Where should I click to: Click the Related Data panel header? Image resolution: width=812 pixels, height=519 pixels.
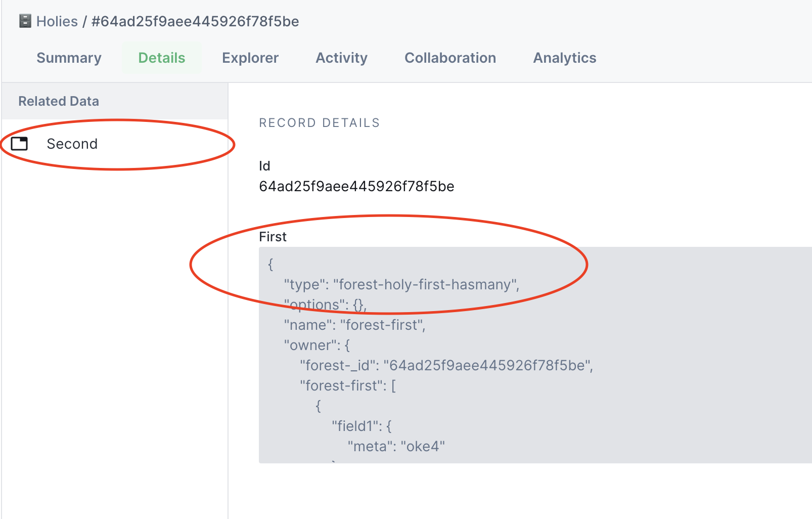pos(58,101)
